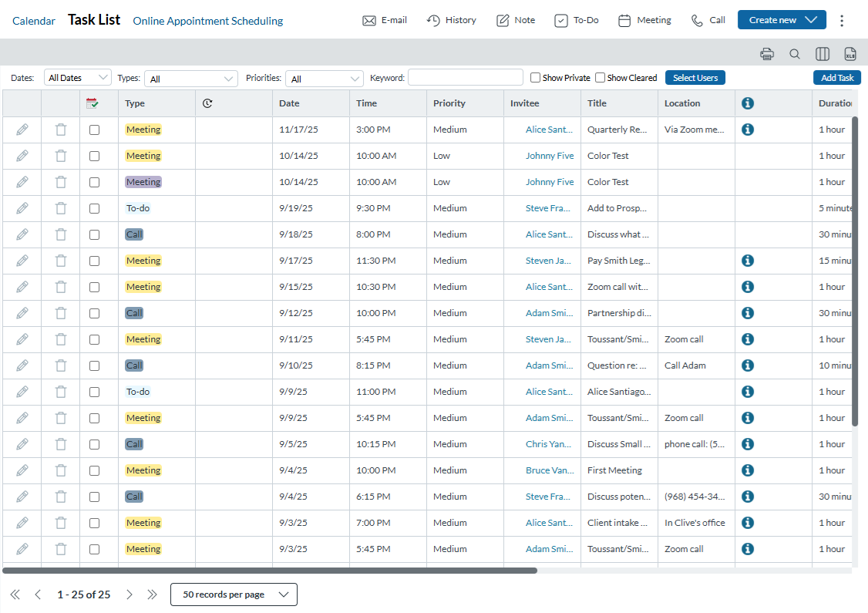The width and height of the screenshot is (868, 613).
Task: Check the 9/15/25 Meeting row checkbox
Action: (x=95, y=287)
